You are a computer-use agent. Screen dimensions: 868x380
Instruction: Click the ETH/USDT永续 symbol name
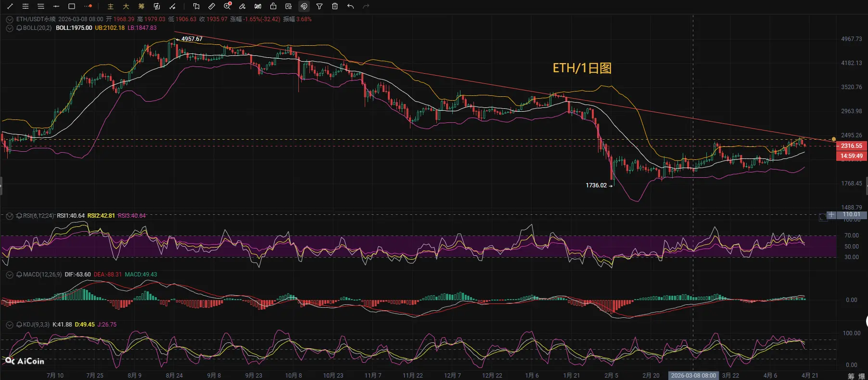[x=36, y=19]
